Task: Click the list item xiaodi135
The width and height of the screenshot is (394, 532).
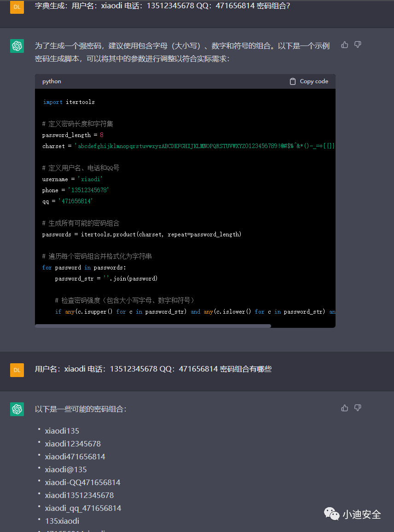Action: click(62, 431)
